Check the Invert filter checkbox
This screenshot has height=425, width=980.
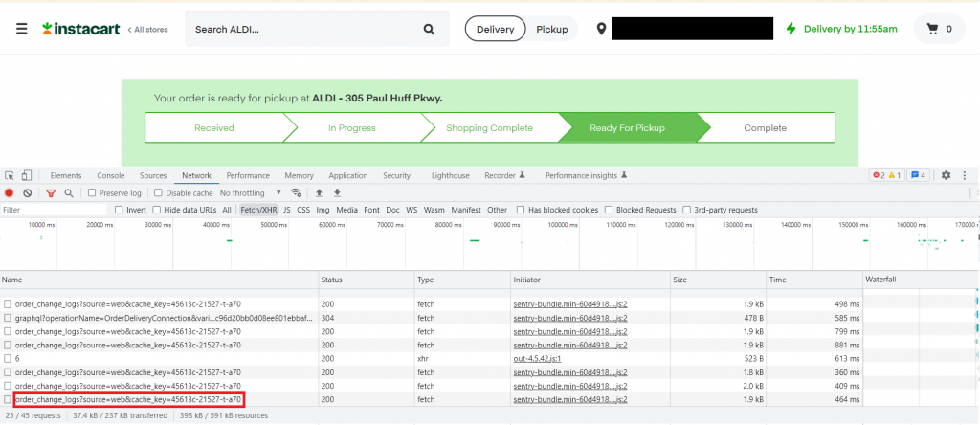[120, 210]
